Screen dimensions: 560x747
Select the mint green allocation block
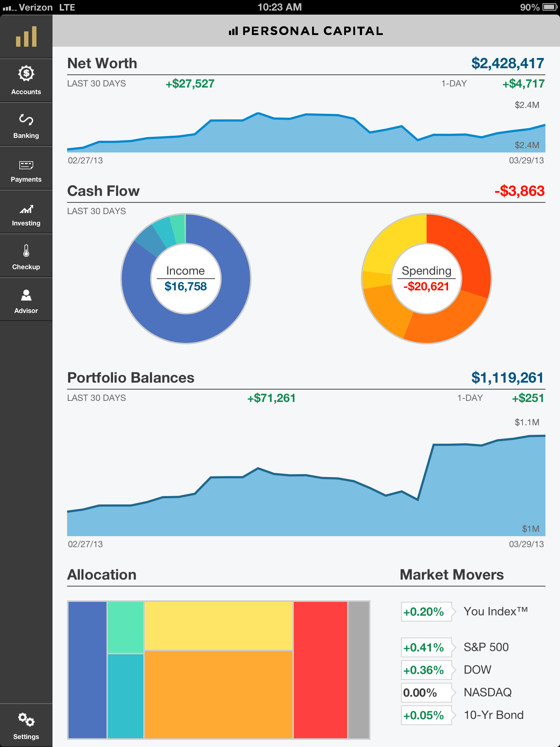coord(125,627)
